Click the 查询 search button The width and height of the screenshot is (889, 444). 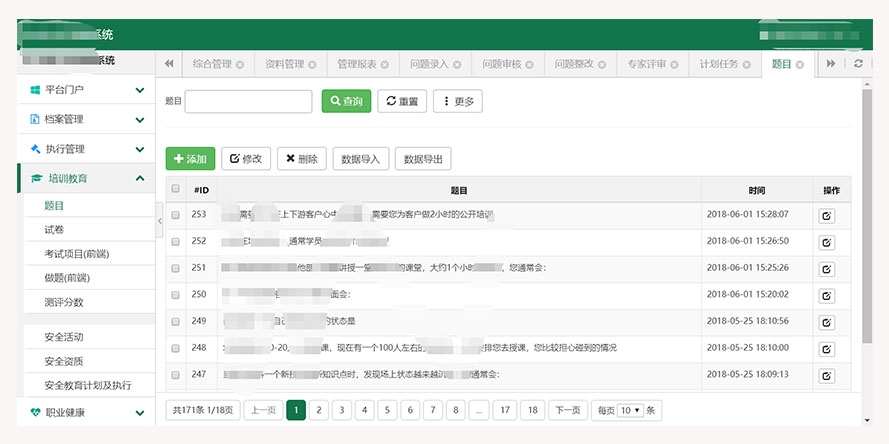[346, 101]
